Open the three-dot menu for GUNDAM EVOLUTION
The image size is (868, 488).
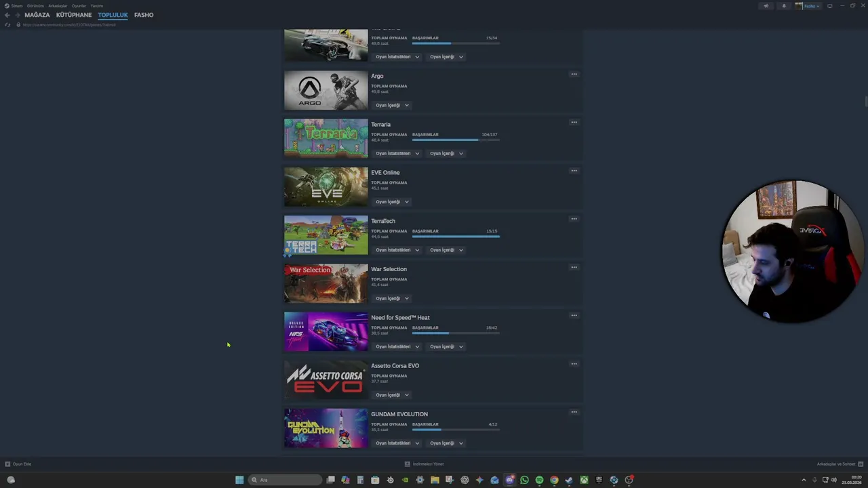574,412
